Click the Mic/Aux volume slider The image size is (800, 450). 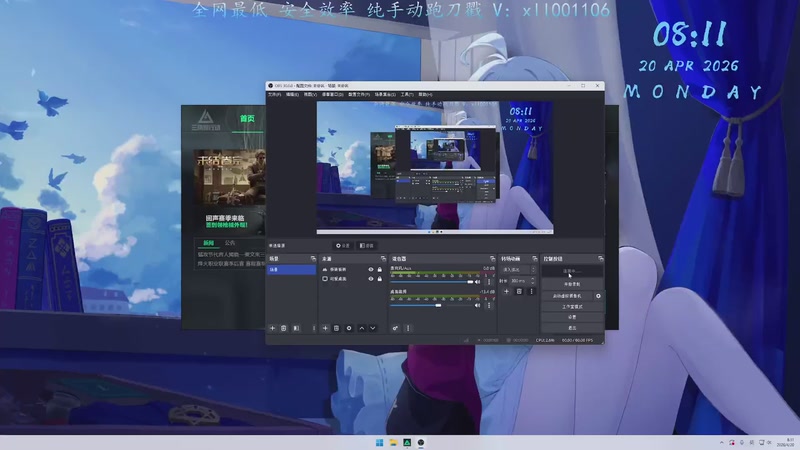point(432,282)
